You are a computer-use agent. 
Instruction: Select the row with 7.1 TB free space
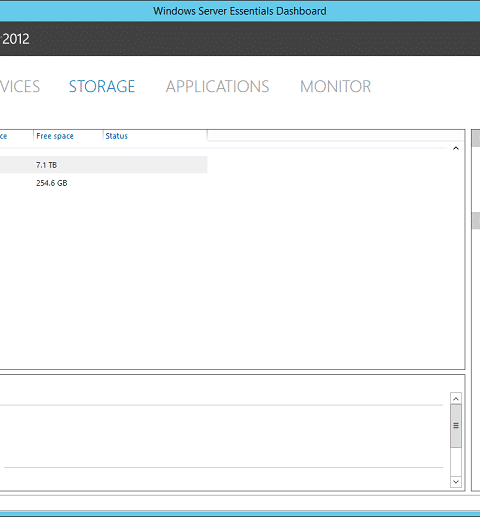pyautogui.click(x=103, y=165)
